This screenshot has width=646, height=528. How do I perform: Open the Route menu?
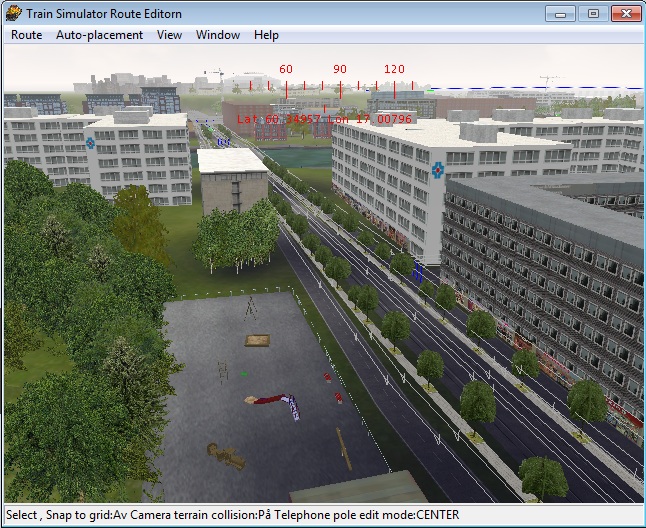26,35
